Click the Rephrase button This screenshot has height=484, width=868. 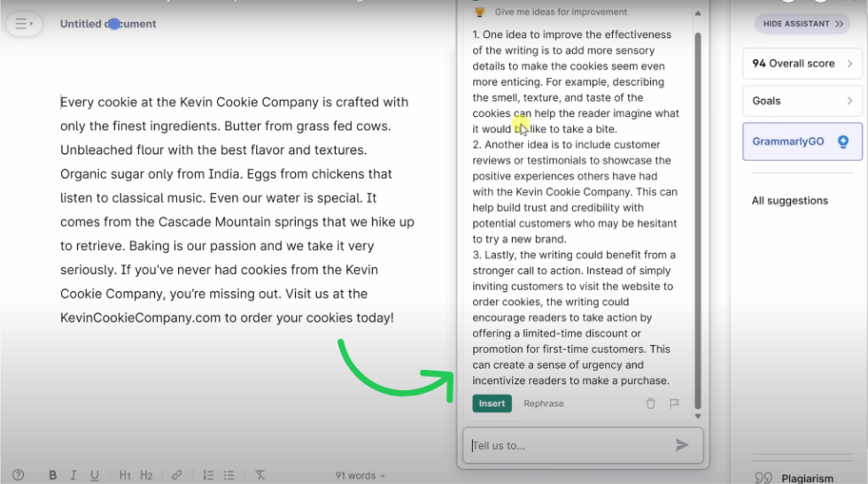(x=544, y=403)
